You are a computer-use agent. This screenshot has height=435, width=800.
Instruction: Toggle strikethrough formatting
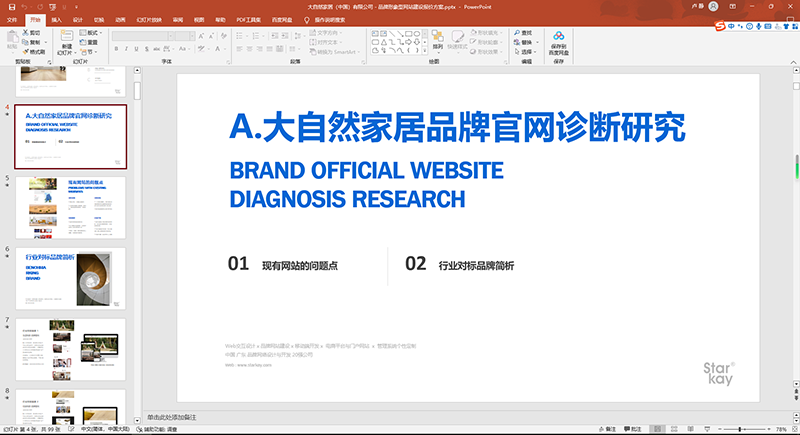tap(157, 49)
